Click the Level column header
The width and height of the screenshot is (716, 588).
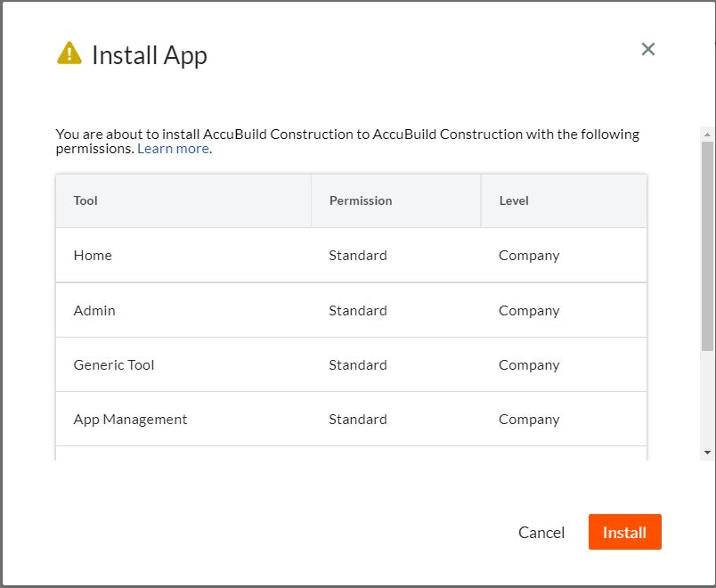click(564, 200)
